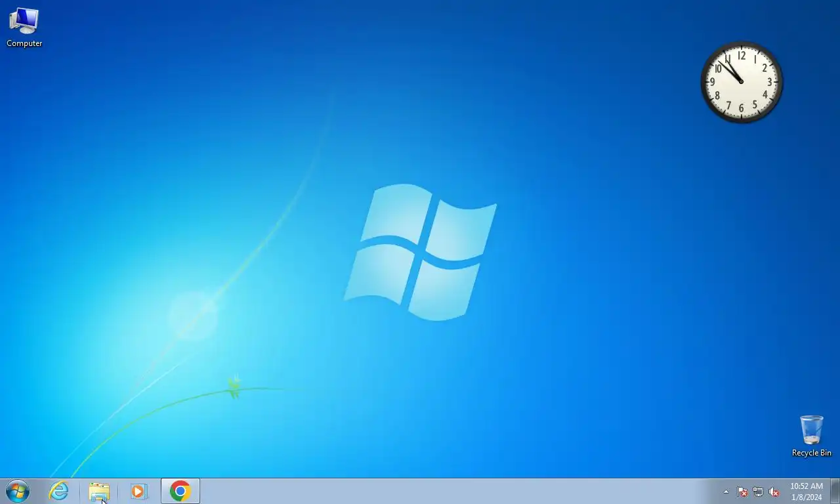
Task: Click the Computer label text
Action: (24, 43)
